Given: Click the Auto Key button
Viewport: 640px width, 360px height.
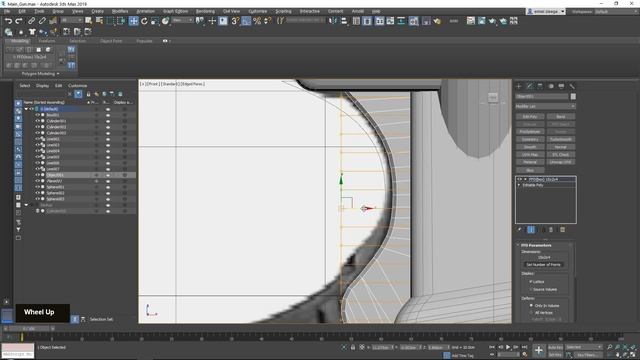Looking at the screenshot, I should [555, 347].
